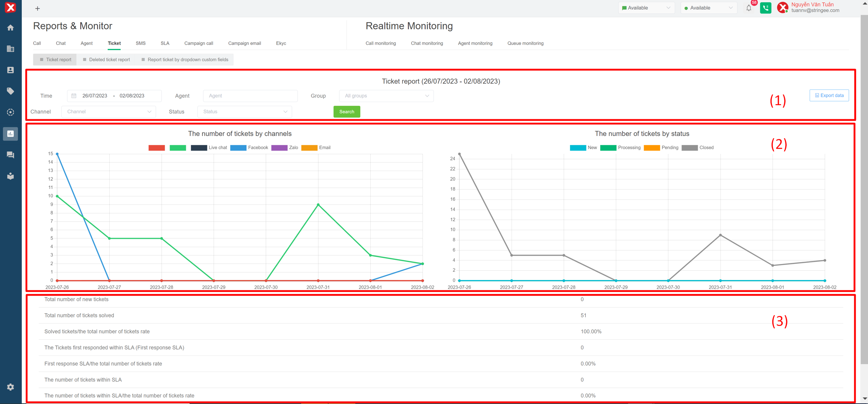Click the Agent input field
868x404 pixels.
coord(250,96)
